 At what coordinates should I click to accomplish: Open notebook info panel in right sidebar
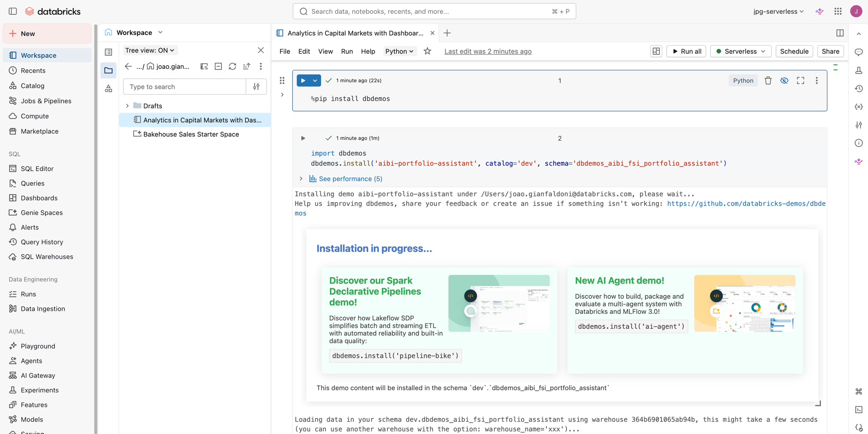(x=859, y=143)
